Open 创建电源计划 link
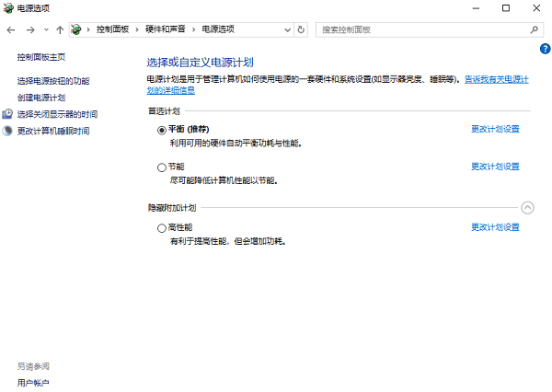 [x=41, y=98]
